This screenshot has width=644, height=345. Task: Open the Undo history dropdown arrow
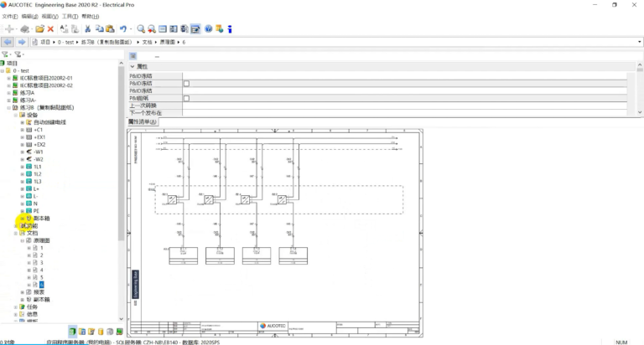click(131, 29)
